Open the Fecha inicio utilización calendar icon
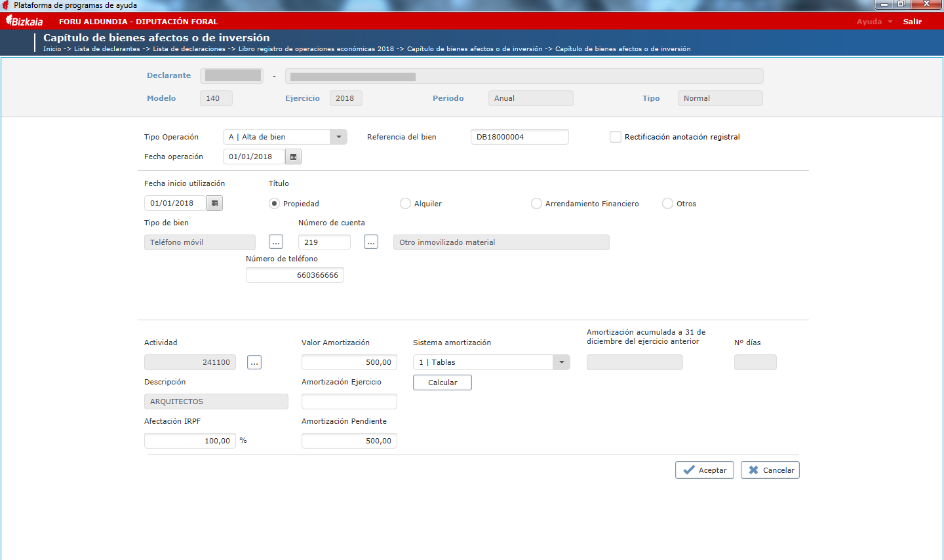 214,203
